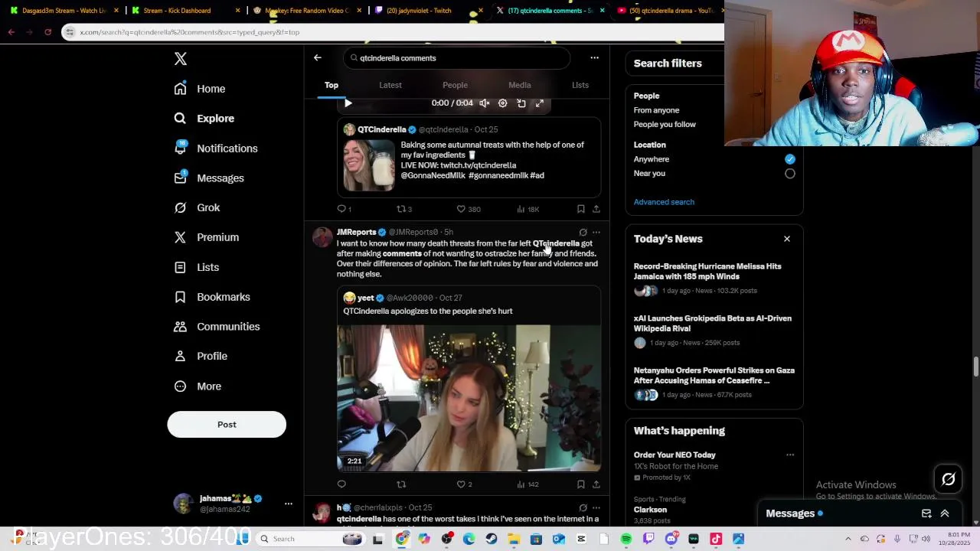Viewport: 980px width, 551px height.
Task: Select the People you follow filter
Action: 665,125
